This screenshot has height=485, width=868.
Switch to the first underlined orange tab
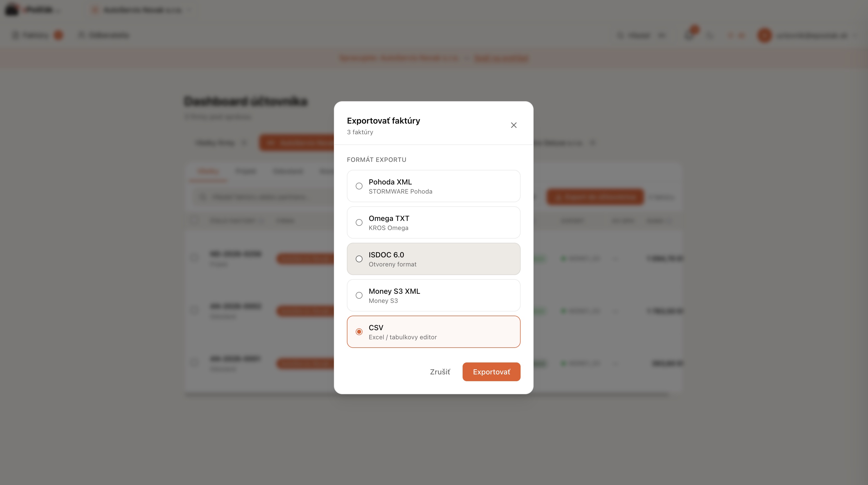[208, 172]
